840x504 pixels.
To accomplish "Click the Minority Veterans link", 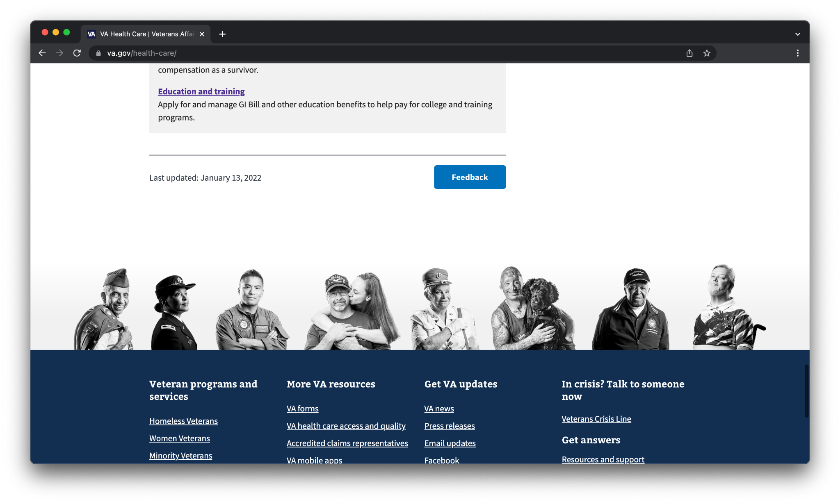I will tap(180, 456).
